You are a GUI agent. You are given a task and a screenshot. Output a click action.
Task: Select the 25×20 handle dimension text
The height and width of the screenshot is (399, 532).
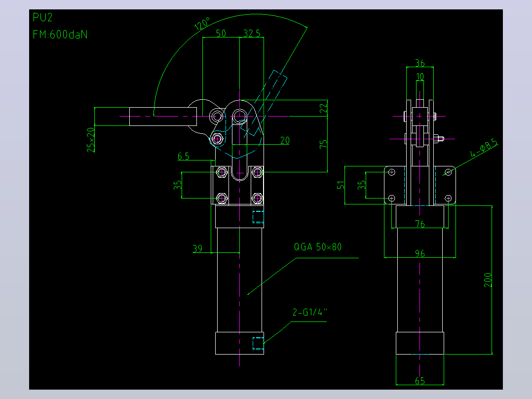(91, 140)
